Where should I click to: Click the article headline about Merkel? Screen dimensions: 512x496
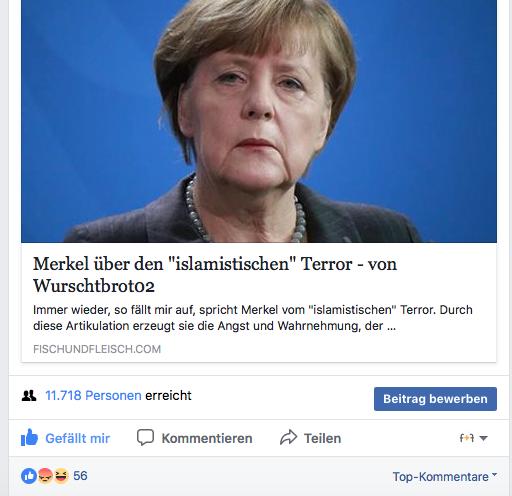(x=215, y=275)
